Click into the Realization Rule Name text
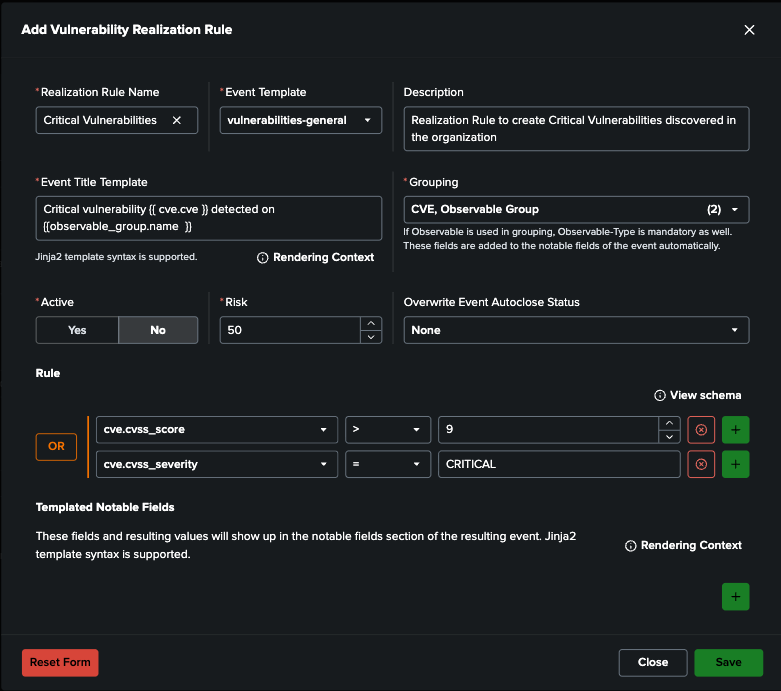Image resolution: width=781 pixels, height=691 pixels. [100, 120]
